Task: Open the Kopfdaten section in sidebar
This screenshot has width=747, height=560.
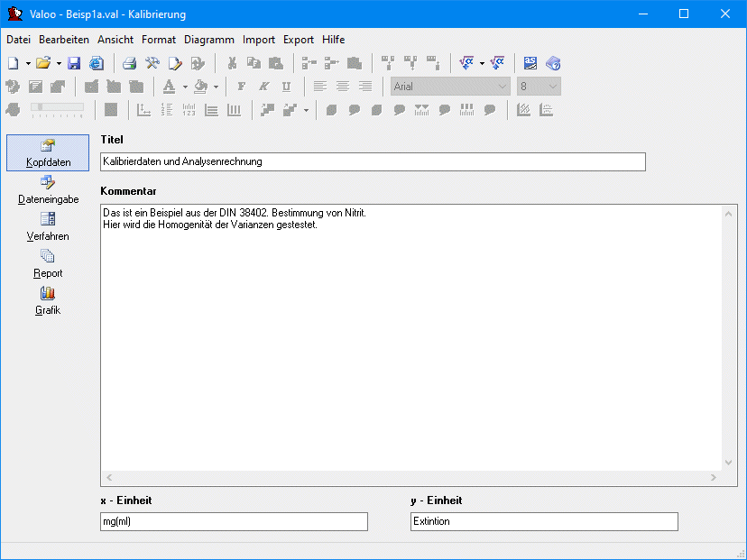Action: (48, 152)
